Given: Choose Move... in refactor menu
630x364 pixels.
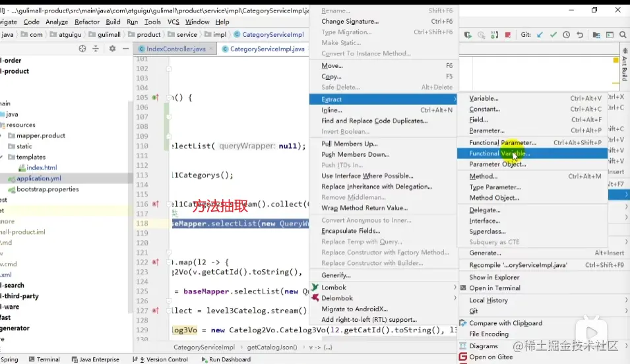Looking at the screenshot, I should [384, 65].
